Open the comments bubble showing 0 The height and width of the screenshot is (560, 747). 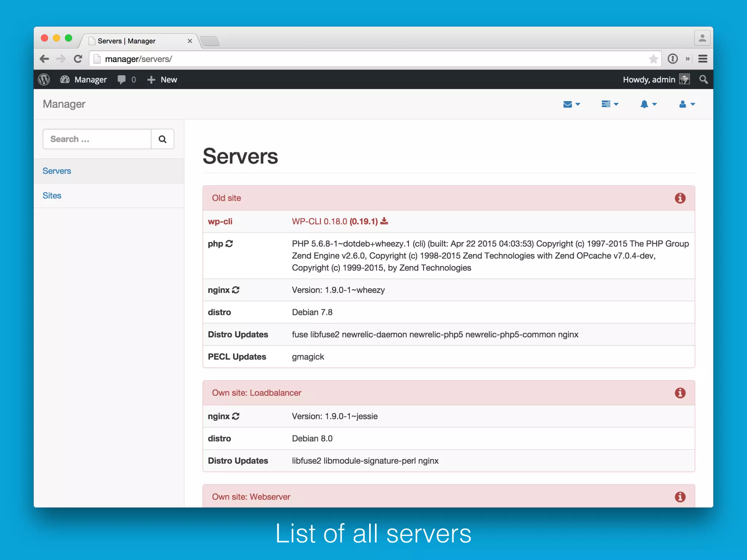pyautogui.click(x=127, y=79)
